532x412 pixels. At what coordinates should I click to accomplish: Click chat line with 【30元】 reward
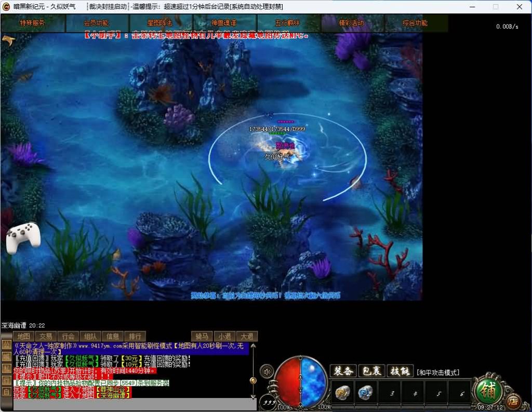point(102,358)
